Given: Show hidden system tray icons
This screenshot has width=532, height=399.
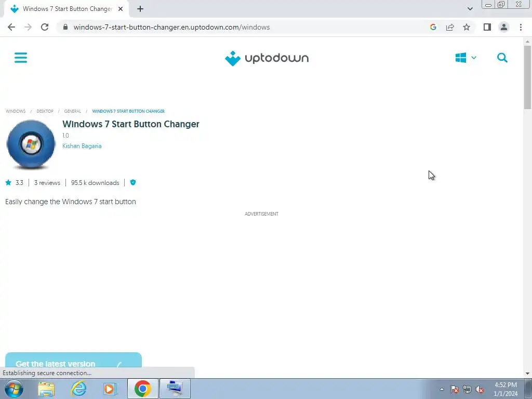Looking at the screenshot, I should tap(442, 389).
